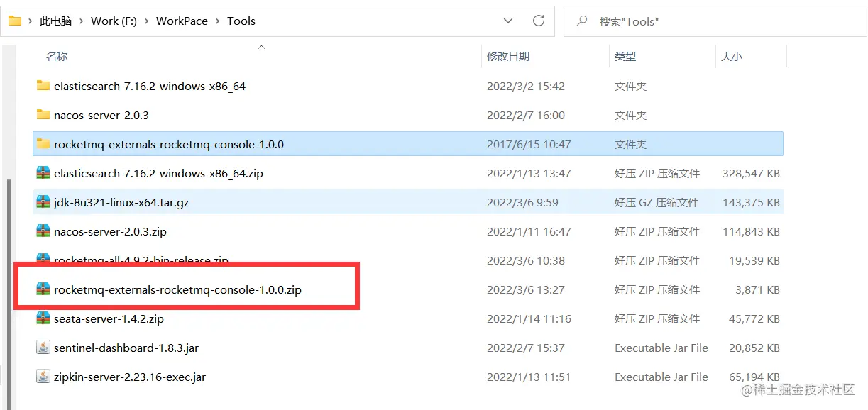Click Tools breadcrumb segment
This screenshot has height=410, width=868.
(x=241, y=21)
